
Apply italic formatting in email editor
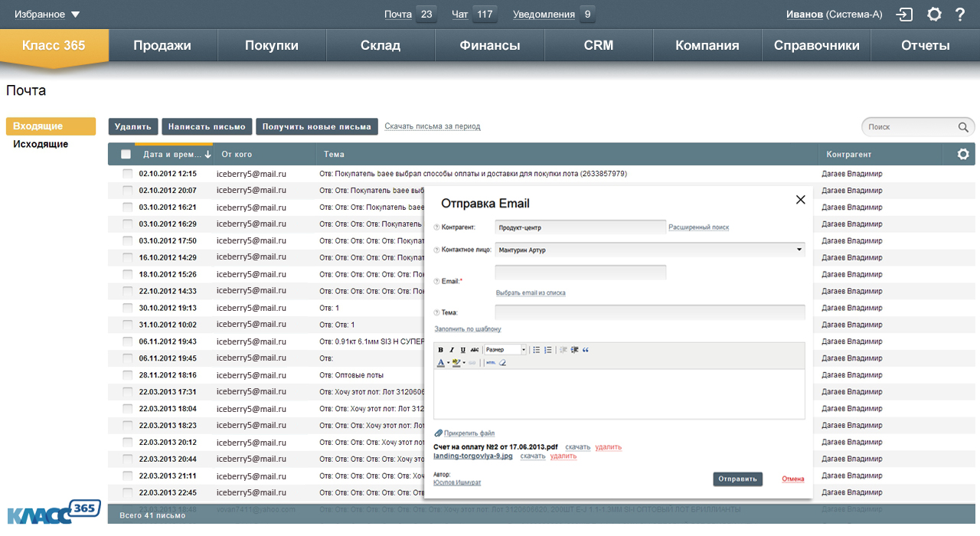click(x=452, y=350)
